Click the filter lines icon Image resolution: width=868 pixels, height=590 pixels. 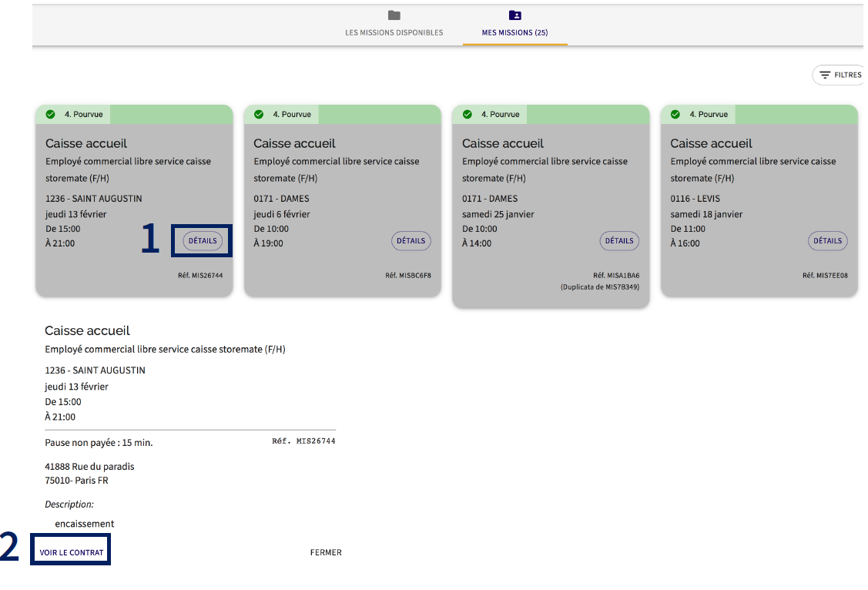pyautogui.click(x=825, y=75)
